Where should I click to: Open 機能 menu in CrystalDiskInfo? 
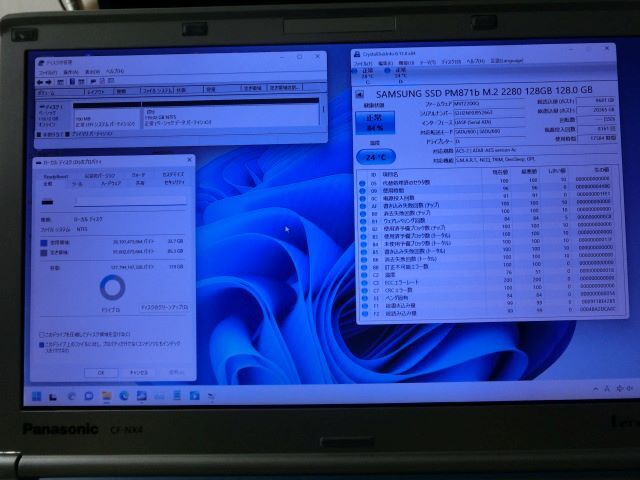406,62
